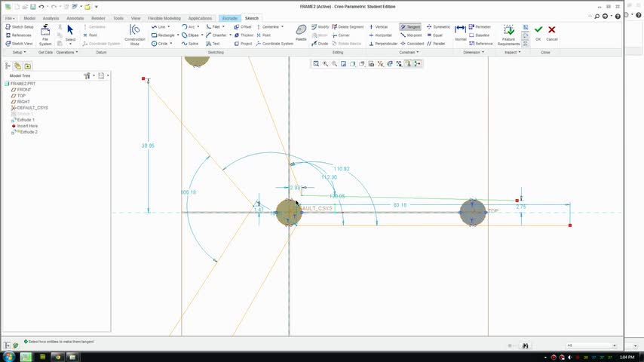Switch to the Extrude tab
The width and height of the screenshot is (644, 362).
(229, 18)
